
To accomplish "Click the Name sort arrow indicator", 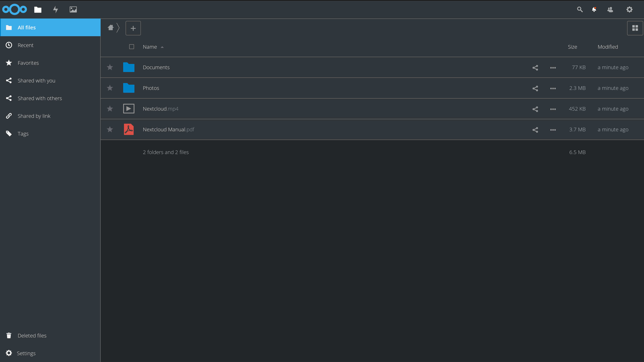I will click(162, 47).
